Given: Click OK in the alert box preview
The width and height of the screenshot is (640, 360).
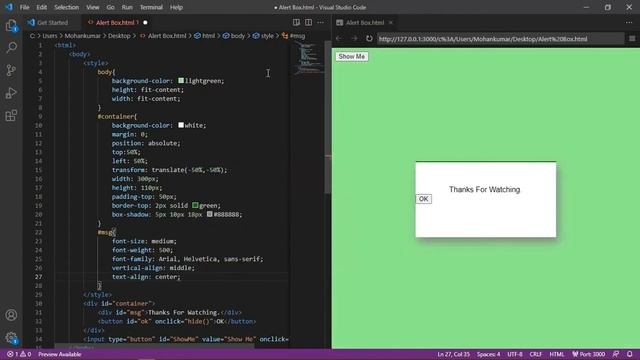Looking at the screenshot, I should (x=423, y=199).
